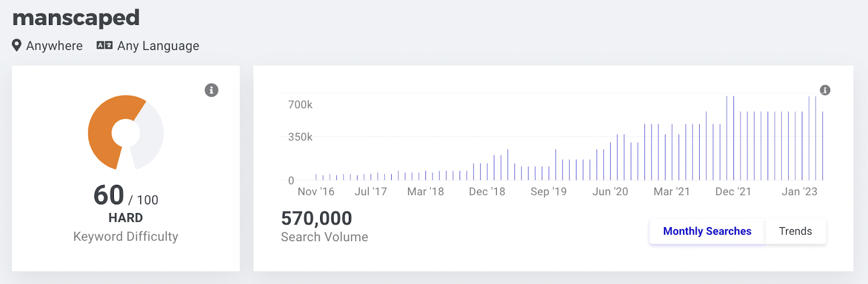Viewport: 868px width, 284px height.
Task: Click the language icon beside Any Language
Action: point(105,46)
